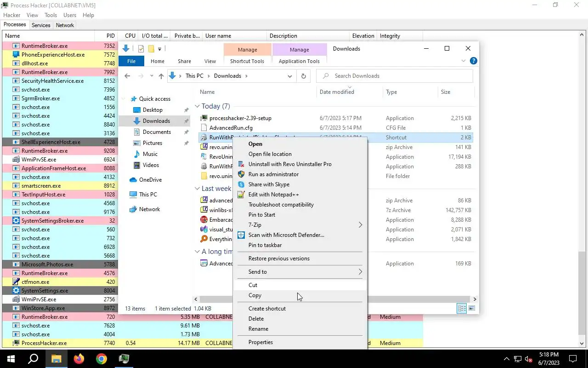Sort by Date modified column
Screen dimensions: 588x368
[350, 92]
